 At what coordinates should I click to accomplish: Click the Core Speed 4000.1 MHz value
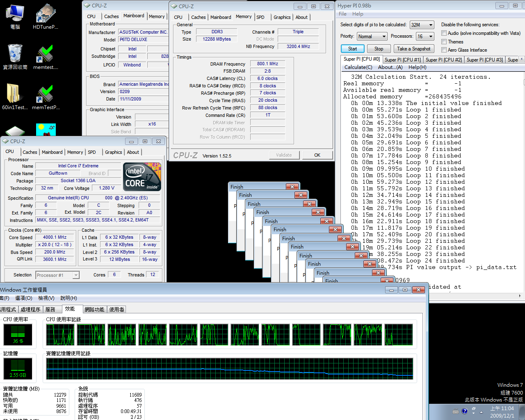point(55,237)
